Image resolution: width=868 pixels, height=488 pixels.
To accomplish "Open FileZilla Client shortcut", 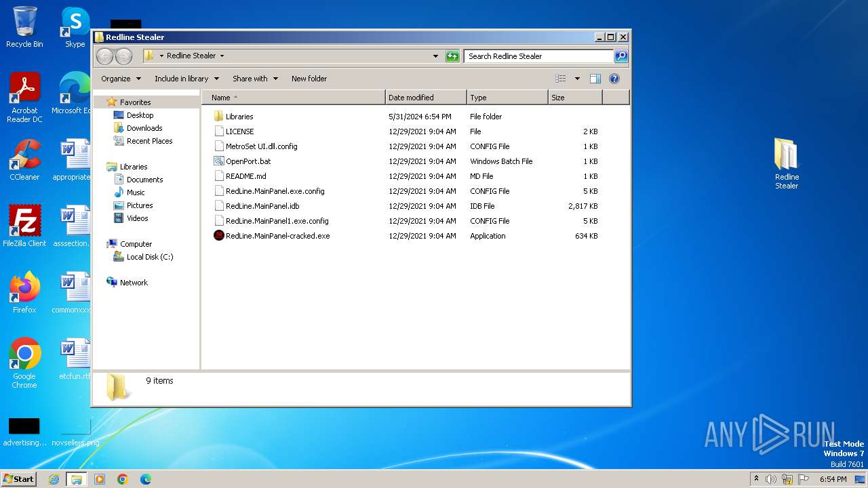I will [24, 226].
